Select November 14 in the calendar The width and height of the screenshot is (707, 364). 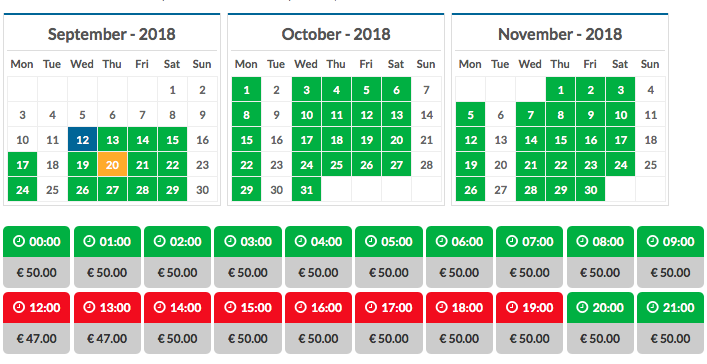[x=531, y=139]
